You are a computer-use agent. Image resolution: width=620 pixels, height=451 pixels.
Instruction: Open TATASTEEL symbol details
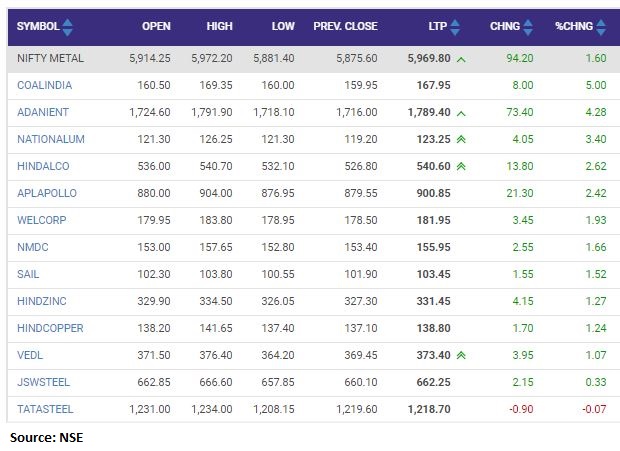(44, 409)
